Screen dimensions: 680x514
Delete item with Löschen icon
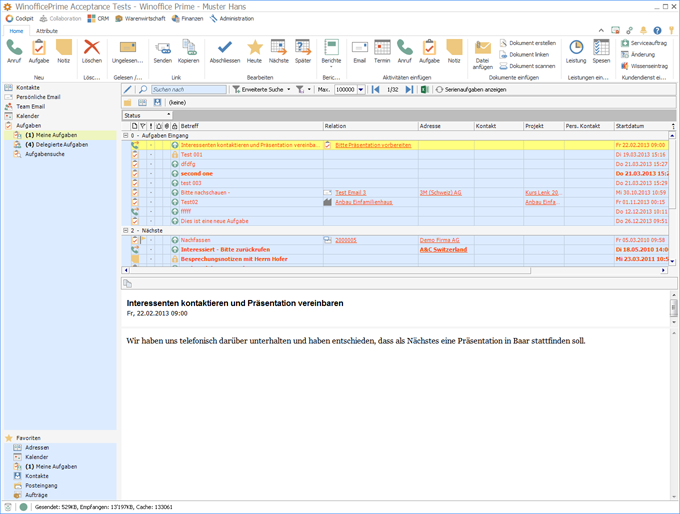point(92,52)
